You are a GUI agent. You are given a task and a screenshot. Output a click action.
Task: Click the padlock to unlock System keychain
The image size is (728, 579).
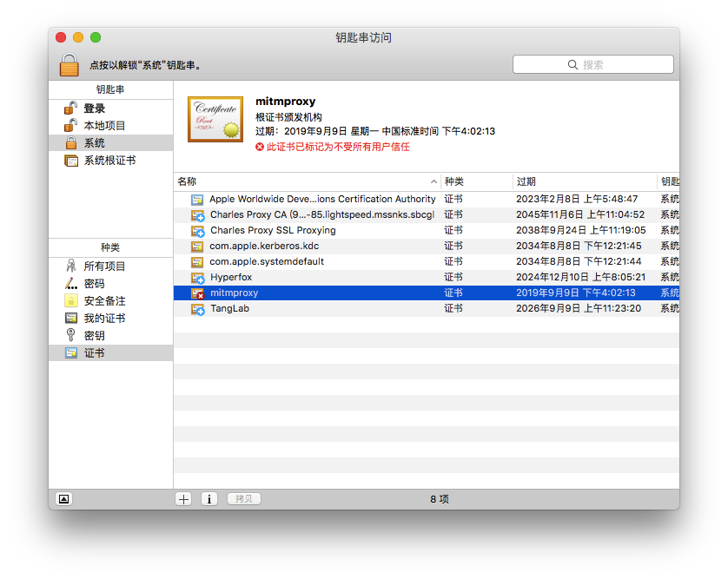coord(69,64)
